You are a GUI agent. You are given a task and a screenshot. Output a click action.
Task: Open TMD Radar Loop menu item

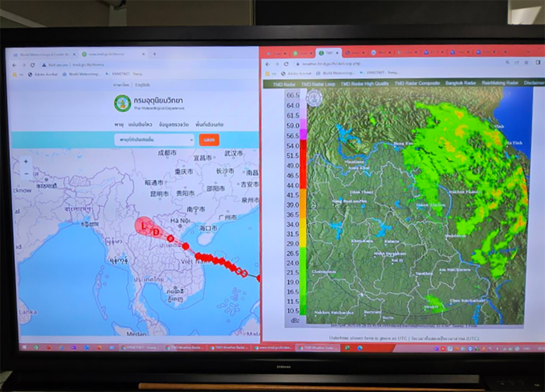[317, 83]
